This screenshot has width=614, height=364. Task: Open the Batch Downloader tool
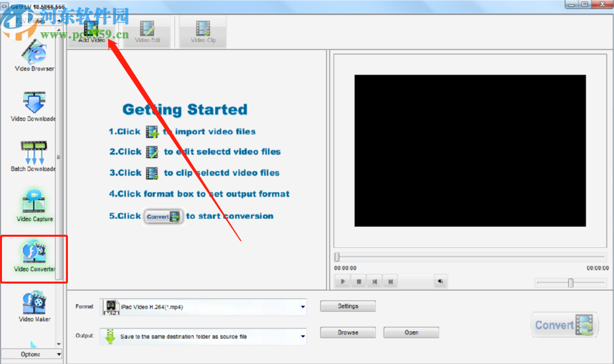pyautogui.click(x=33, y=156)
